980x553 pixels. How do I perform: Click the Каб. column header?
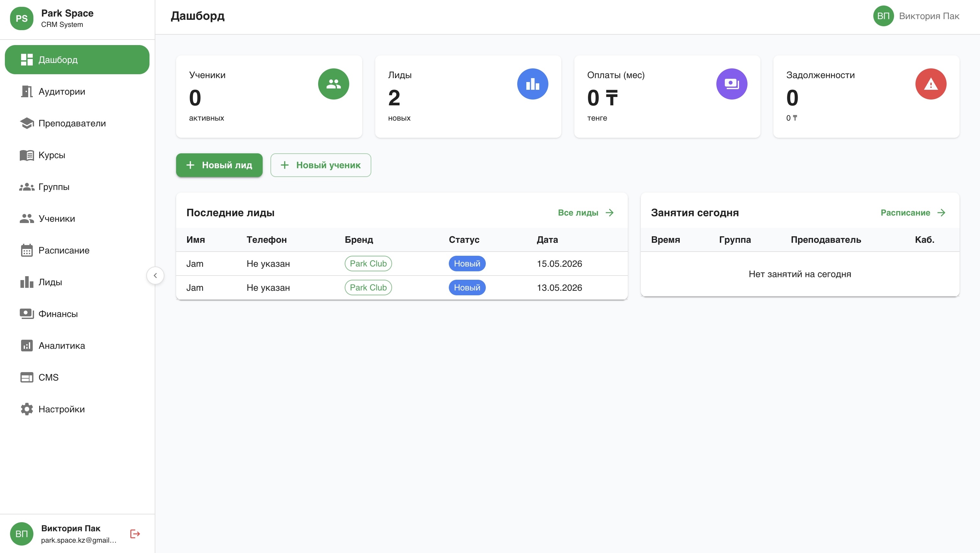(x=925, y=240)
